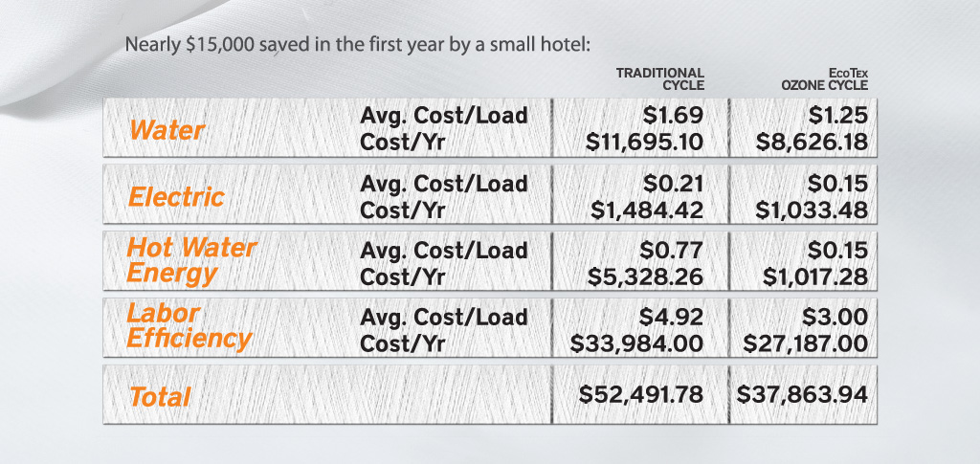Click the Hot Water Energy label
The image size is (980, 464).
click(191, 261)
